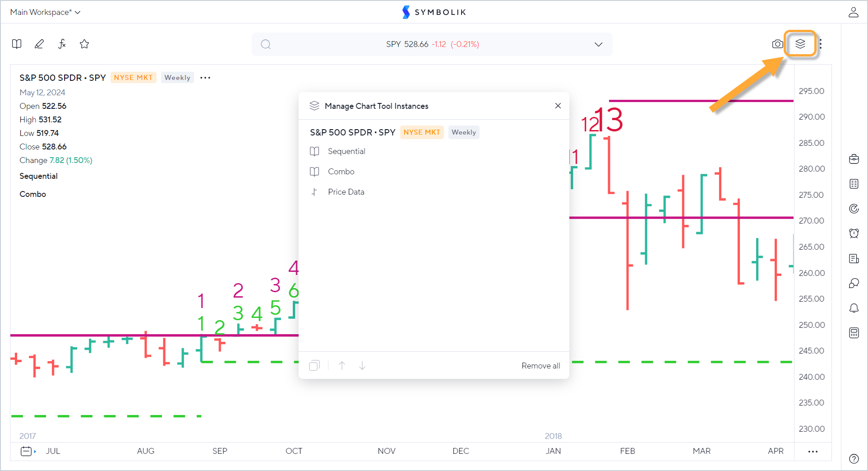Click the S&P 500 SPDR · SPY chart title
Viewport: 868px width, 471px height.
click(x=63, y=78)
